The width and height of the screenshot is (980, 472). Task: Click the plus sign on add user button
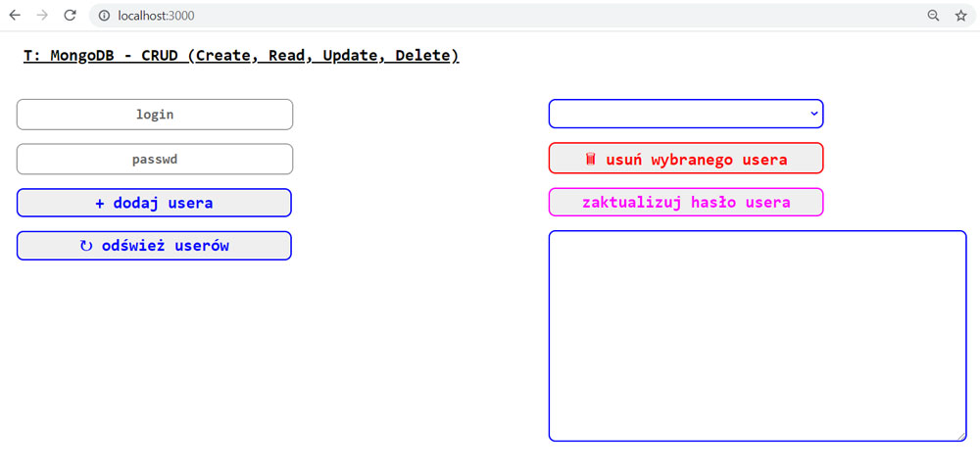[x=100, y=204]
